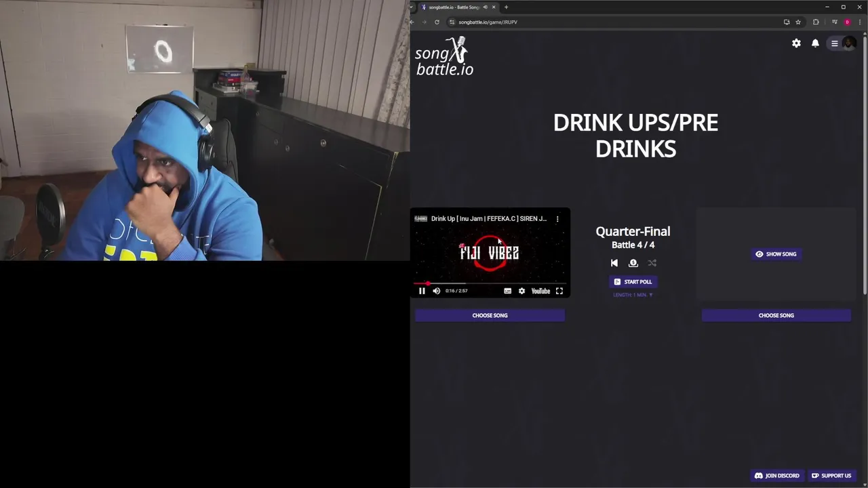Open the notifications bell
Screen dimensions: 868x488
pos(815,43)
